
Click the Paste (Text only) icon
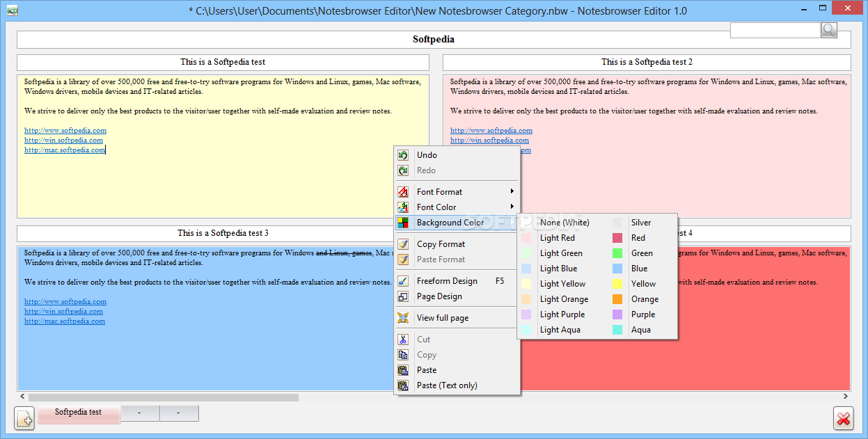tap(403, 385)
